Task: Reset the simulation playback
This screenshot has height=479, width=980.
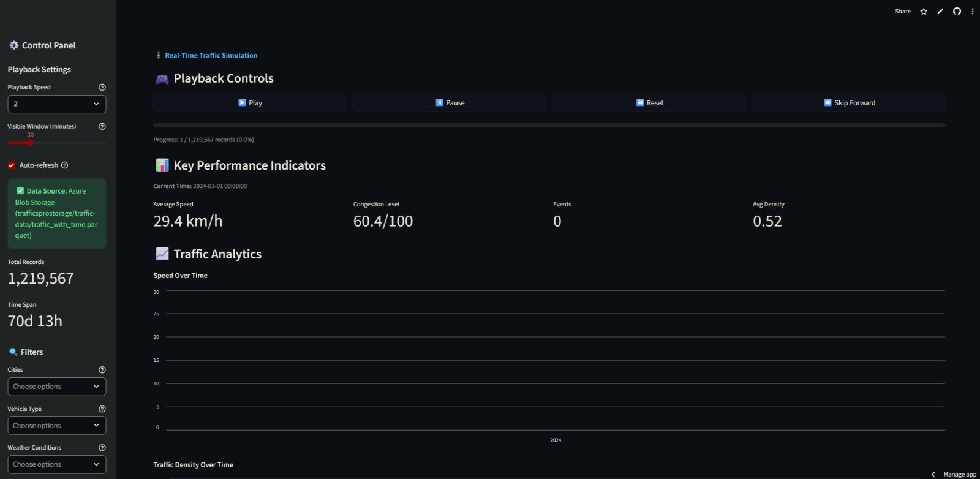Action: pyautogui.click(x=649, y=103)
